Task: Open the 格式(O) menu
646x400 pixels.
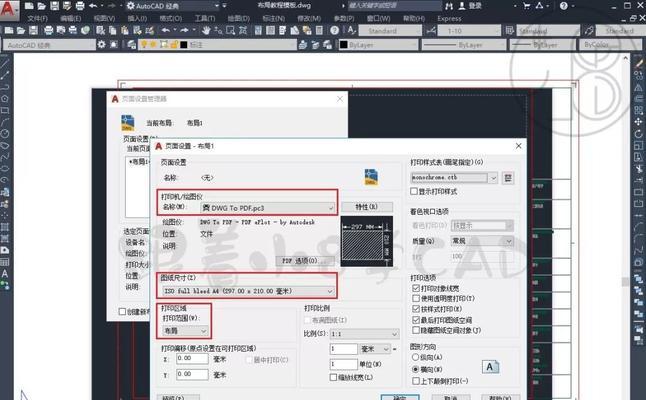Action: (x=171, y=19)
